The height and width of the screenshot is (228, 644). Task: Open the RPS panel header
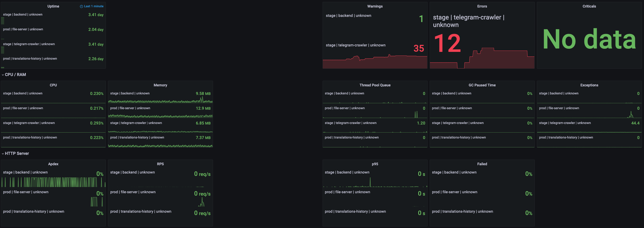(x=160, y=164)
